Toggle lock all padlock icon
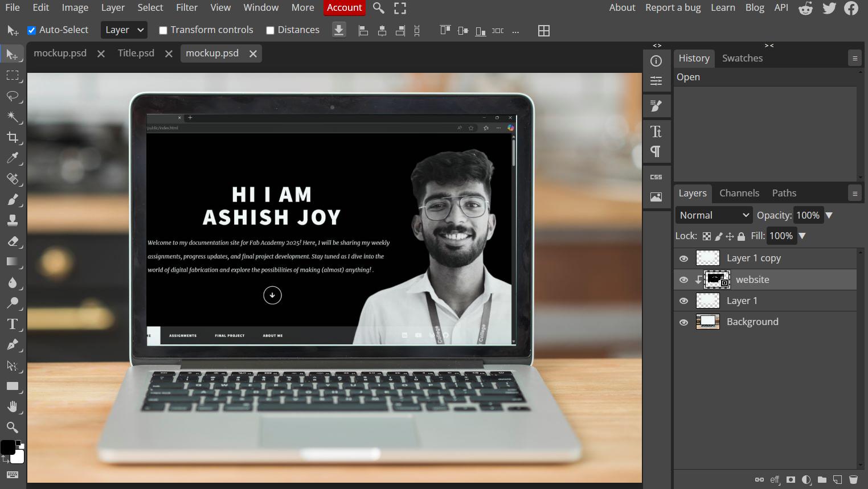This screenshot has width=868, height=489. pyautogui.click(x=741, y=236)
